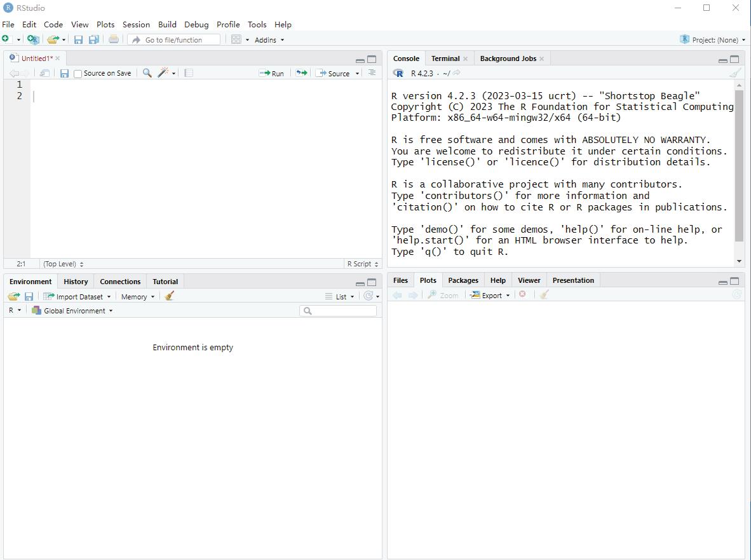Expand the Project: (None) menu
The width and height of the screenshot is (751, 560).
712,39
